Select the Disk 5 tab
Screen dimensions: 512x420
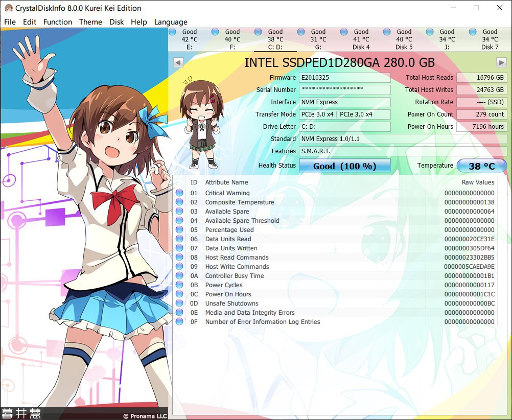[404, 39]
